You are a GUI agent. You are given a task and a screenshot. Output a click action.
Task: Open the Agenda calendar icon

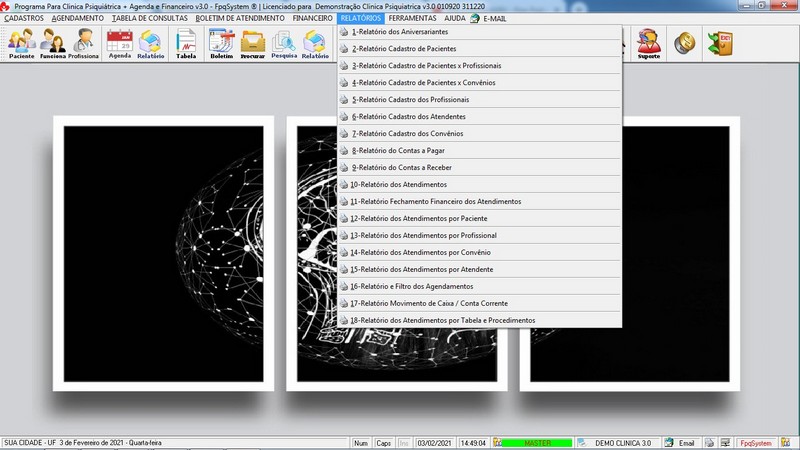click(120, 43)
